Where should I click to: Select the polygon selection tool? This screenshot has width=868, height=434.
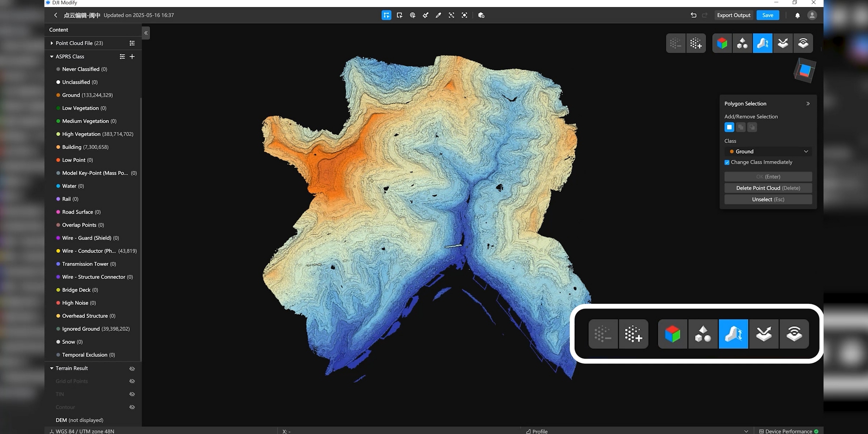coord(386,15)
